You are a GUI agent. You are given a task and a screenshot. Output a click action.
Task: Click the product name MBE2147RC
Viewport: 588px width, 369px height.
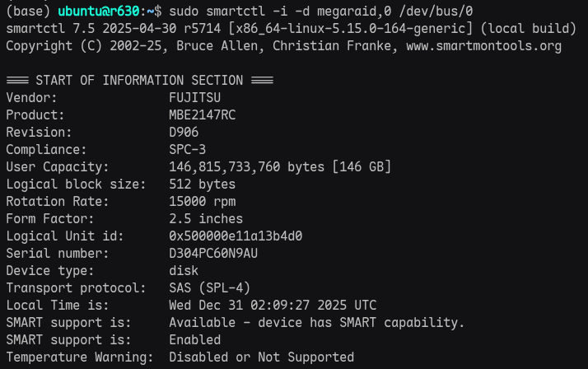coord(203,115)
